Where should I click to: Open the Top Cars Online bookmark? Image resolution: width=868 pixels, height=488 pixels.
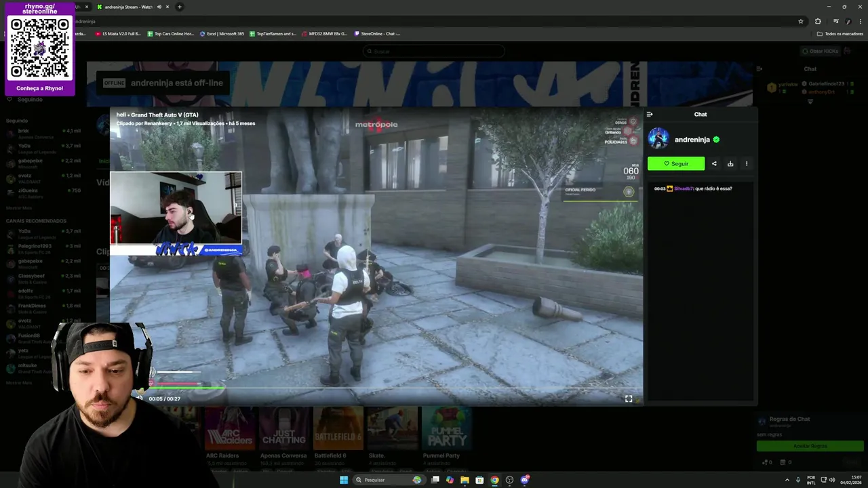171,34
